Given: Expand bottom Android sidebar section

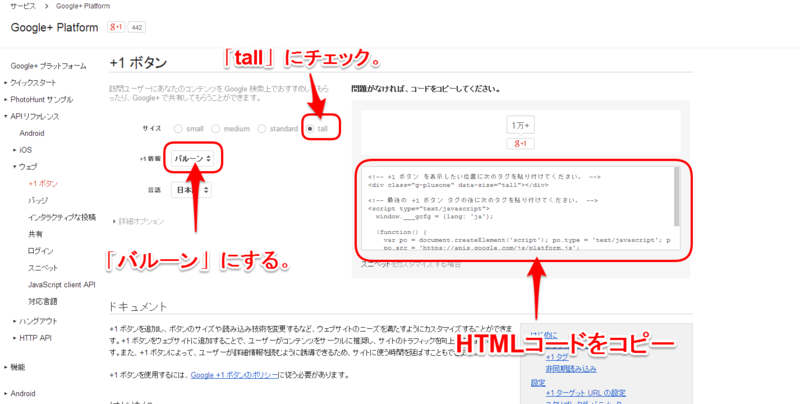Looking at the screenshot, I should 19,393.
